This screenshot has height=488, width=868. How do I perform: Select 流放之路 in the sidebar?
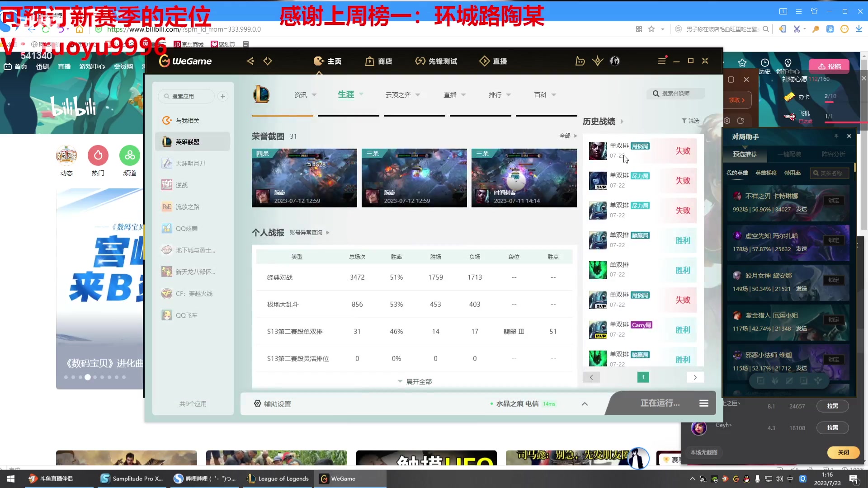click(x=193, y=207)
